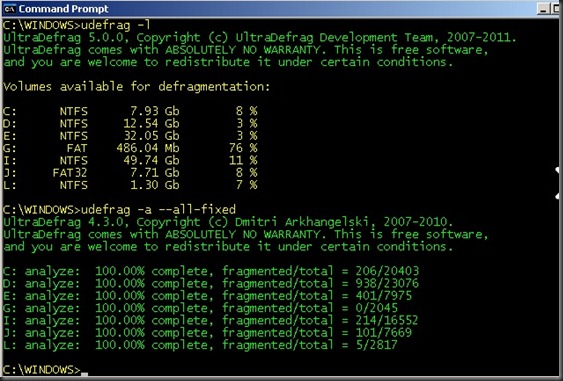Click the Command Prompt window title text
Screen dimensions: 563x381
pos(64,9)
